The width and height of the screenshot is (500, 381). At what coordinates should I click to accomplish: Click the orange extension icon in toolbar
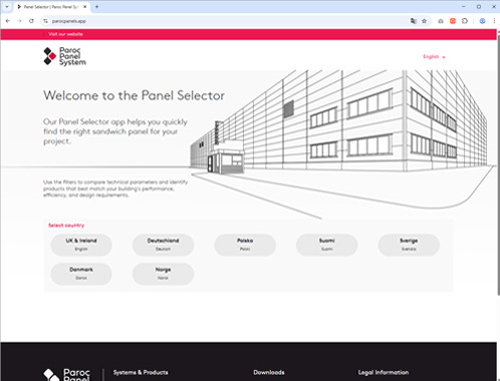(x=453, y=21)
